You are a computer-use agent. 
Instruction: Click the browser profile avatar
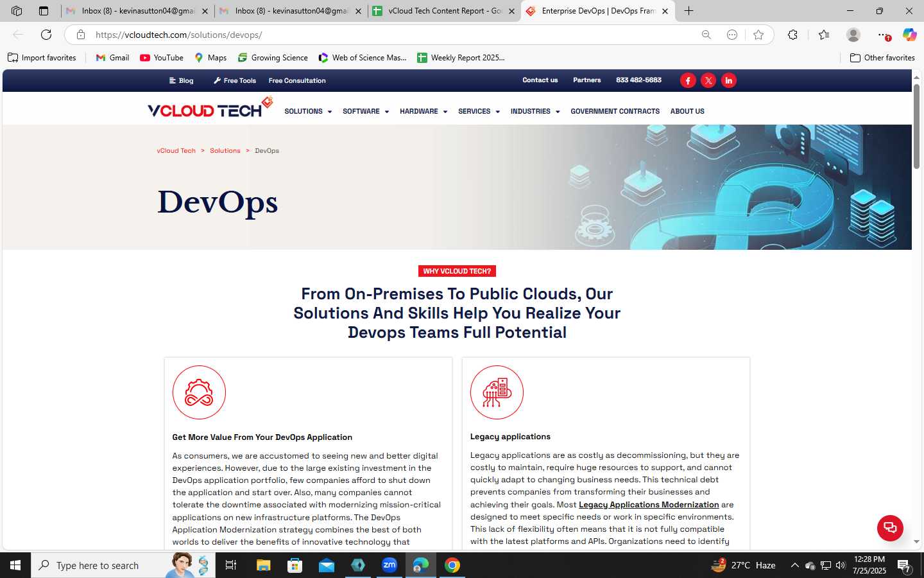(853, 35)
